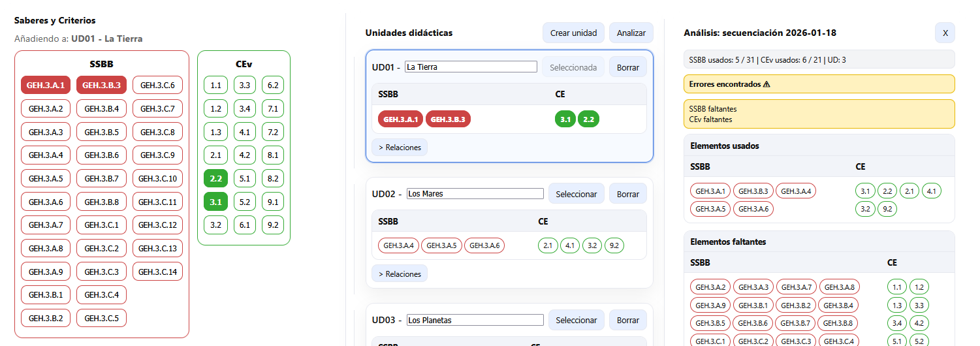Add GEH.3.B.1 from the SSBB palette
980x346 pixels.
click(46, 294)
